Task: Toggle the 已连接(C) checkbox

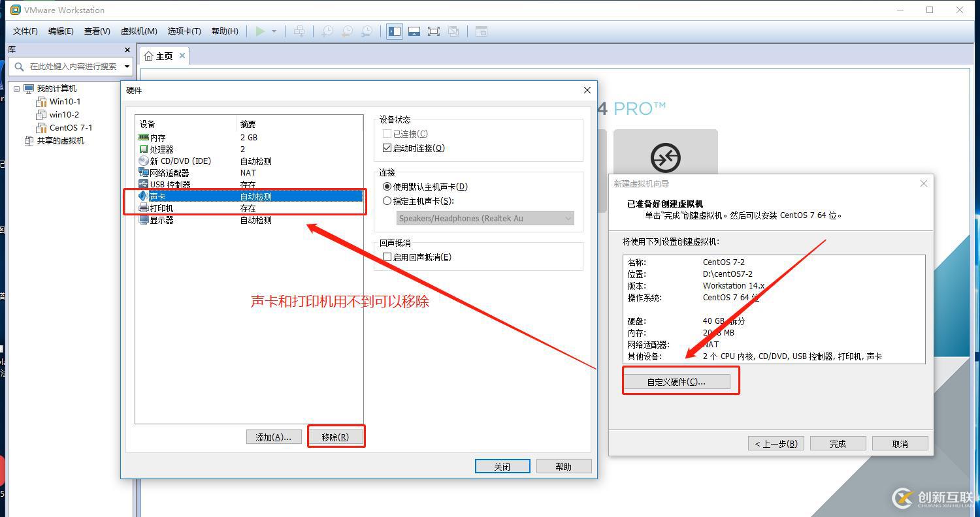Action: (387, 134)
